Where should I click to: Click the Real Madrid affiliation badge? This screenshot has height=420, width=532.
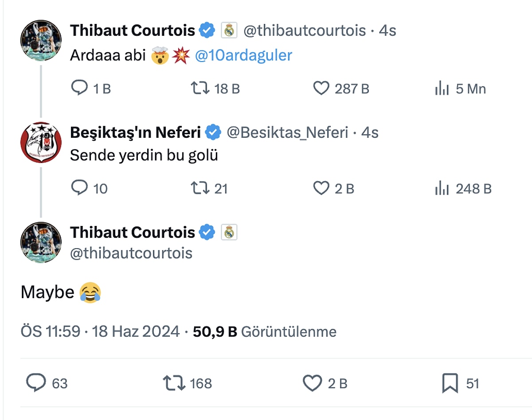click(x=230, y=30)
